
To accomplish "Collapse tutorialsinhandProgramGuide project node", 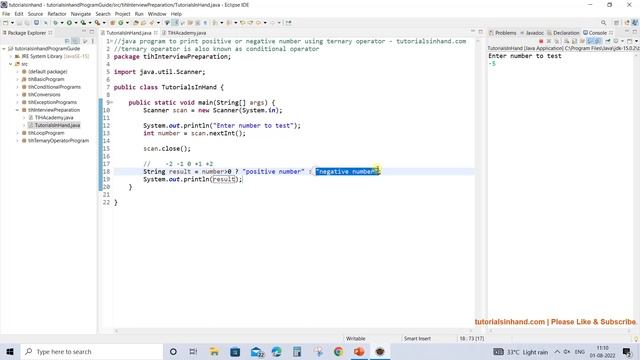I will click(4, 49).
